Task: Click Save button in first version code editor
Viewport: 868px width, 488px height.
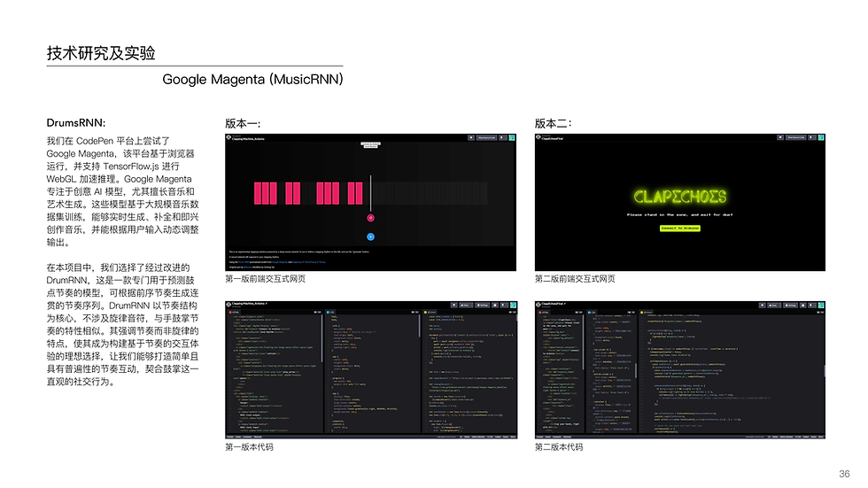Action: coord(466,305)
